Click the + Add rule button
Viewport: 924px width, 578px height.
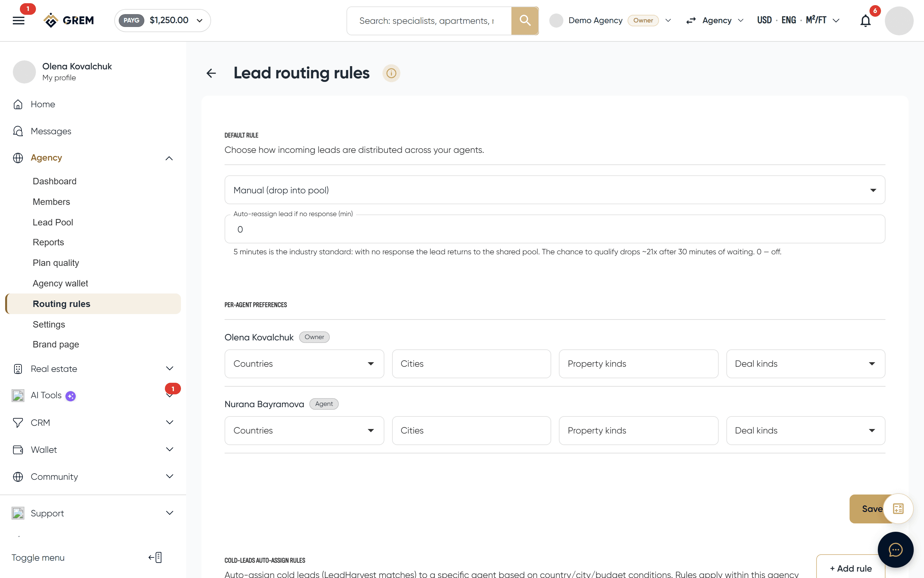(851, 568)
